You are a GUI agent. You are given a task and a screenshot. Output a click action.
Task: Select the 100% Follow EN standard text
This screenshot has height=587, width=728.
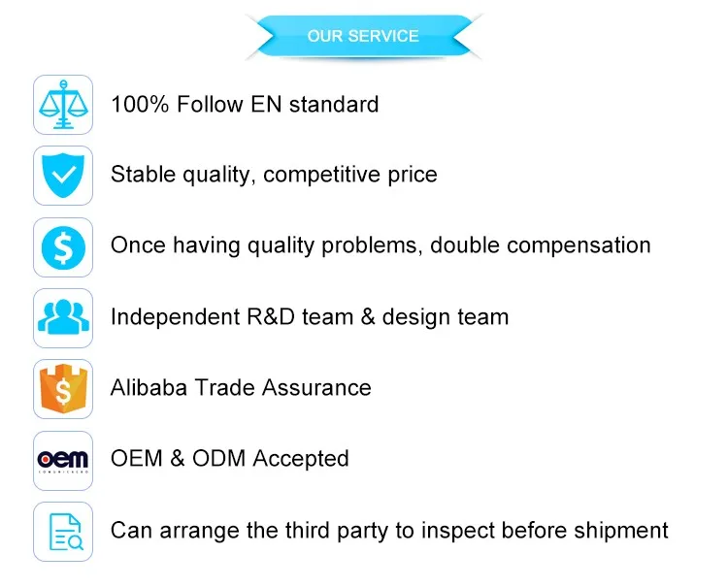coord(245,104)
